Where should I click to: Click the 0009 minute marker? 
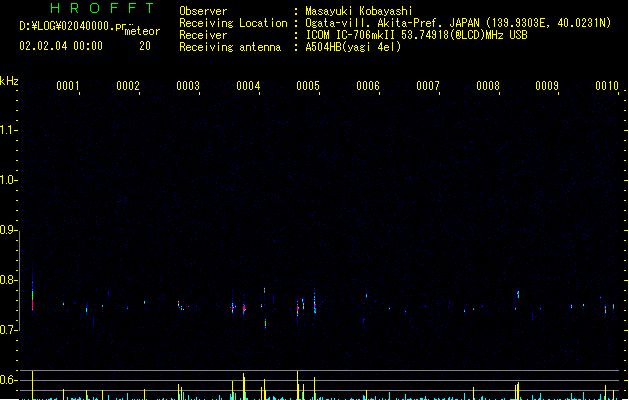click(547, 86)
